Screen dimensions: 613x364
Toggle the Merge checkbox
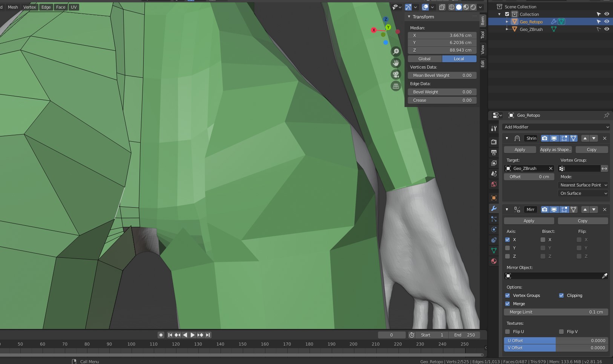[507, 304]
